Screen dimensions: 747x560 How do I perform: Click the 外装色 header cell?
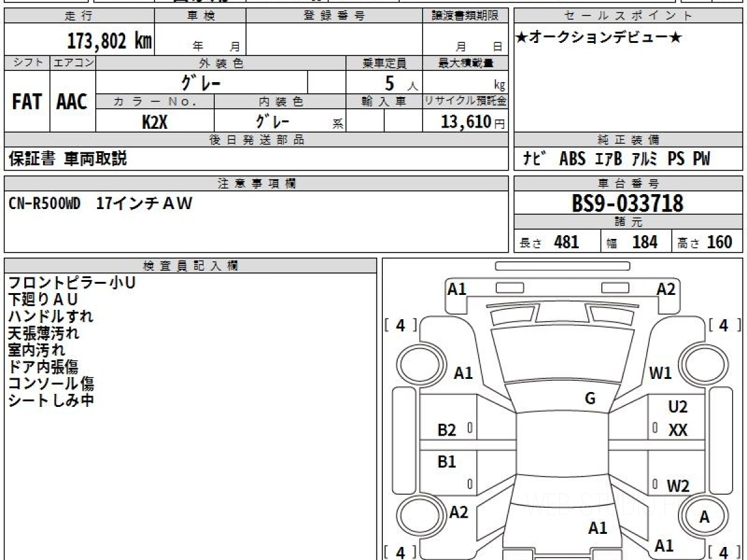(221, 63)
